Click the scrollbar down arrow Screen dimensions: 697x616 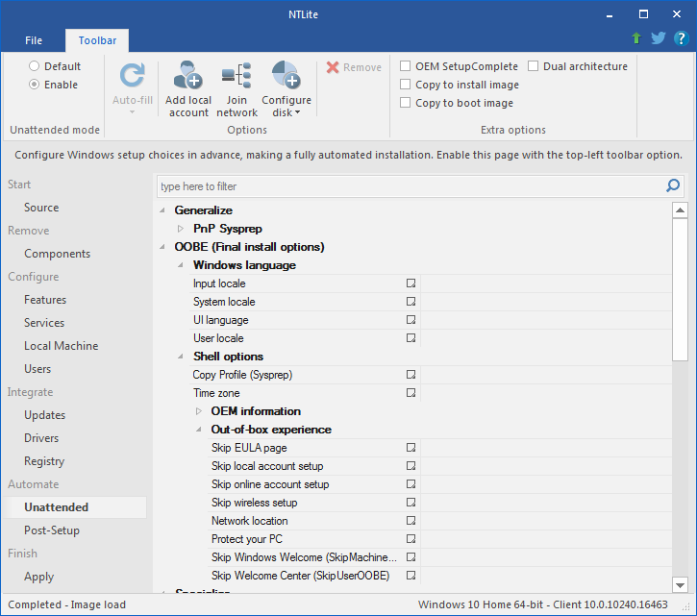[x=680, y=585]
